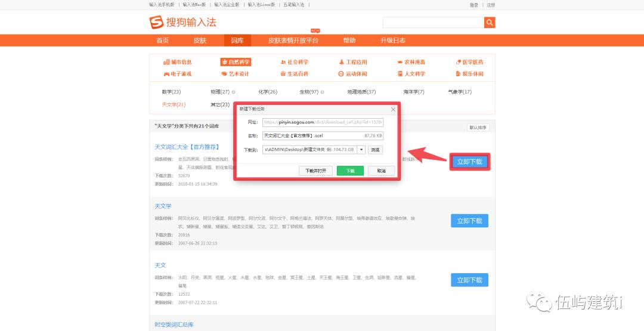Click the orange search magnifier button

click(x=489, y=22)
